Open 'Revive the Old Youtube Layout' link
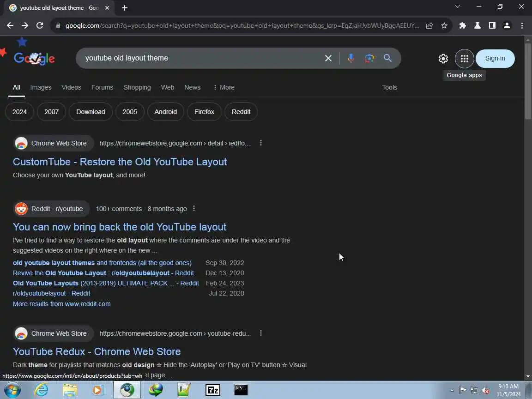 coord(103,273)
